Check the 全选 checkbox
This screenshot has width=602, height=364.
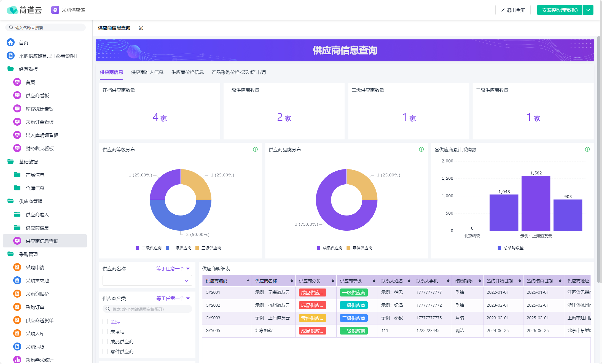point(105,322)
